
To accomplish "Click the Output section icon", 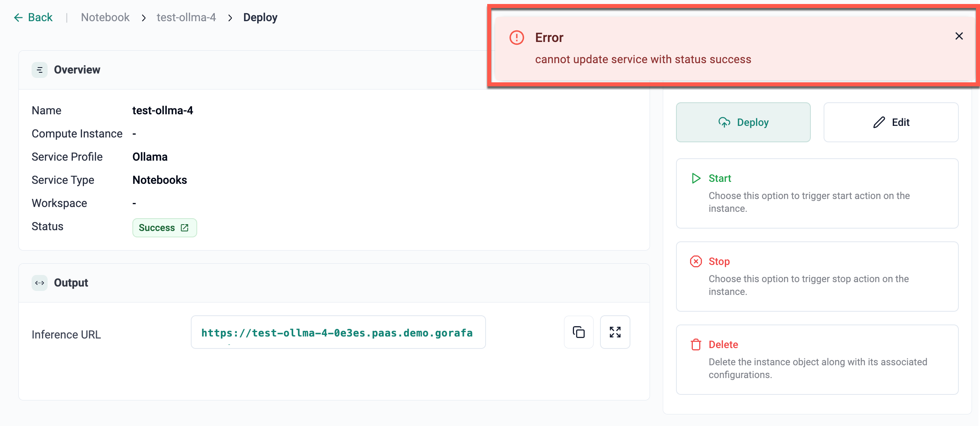I will pyautogui.click(x=40, y=283).
